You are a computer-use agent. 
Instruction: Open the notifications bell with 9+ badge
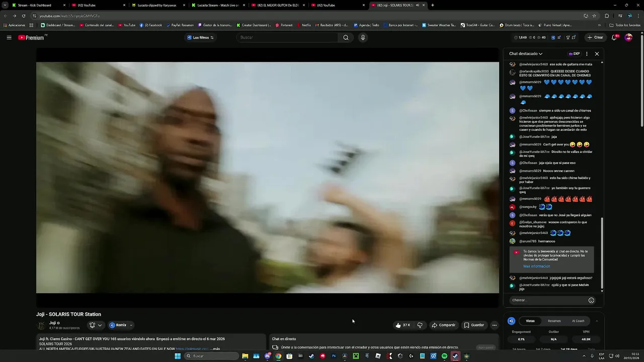(614, 37)
